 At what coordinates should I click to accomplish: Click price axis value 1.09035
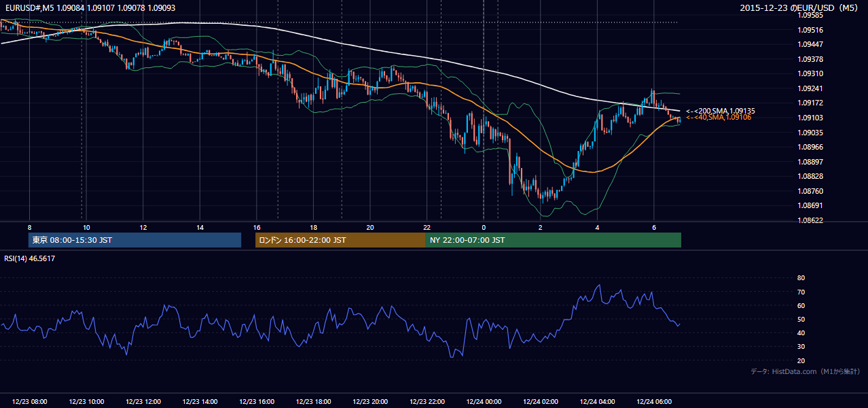pyautogui.click(x=810, y=133)
